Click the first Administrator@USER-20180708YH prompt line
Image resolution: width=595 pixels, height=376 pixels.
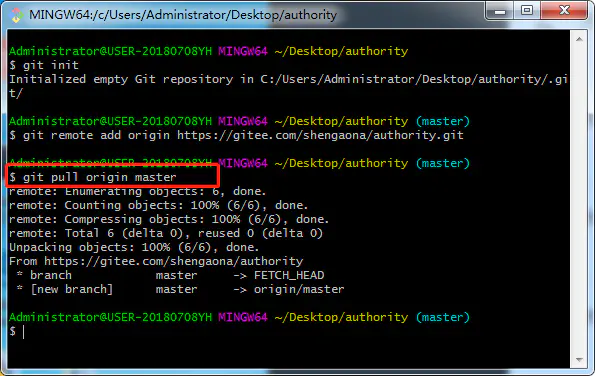(x=209, y=51)
